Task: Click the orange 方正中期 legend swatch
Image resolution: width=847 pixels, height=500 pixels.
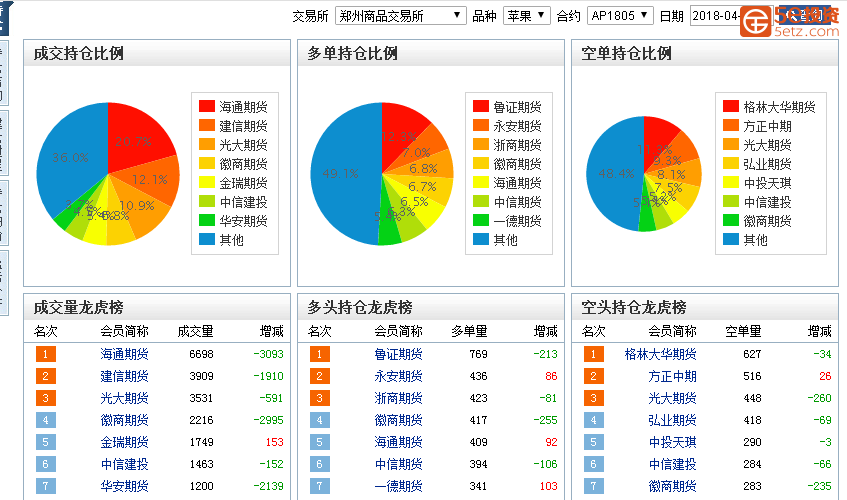Action: (x=731, y=125)
